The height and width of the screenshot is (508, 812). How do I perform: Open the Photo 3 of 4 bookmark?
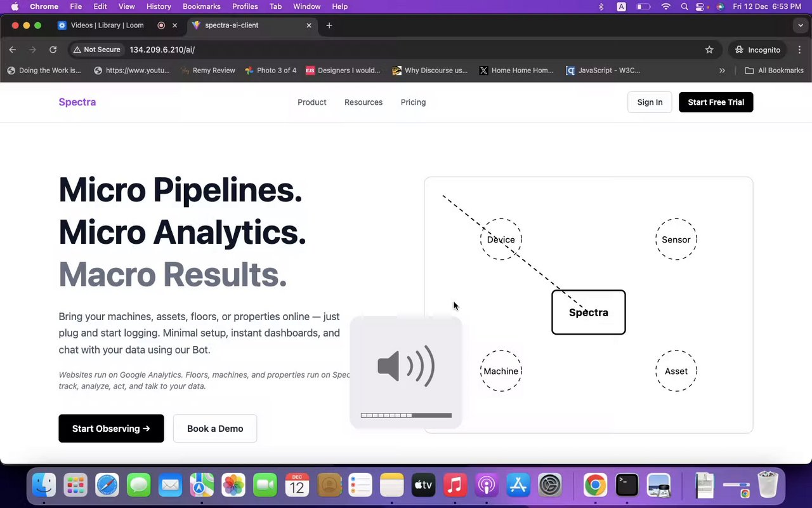tap(270, 70)
